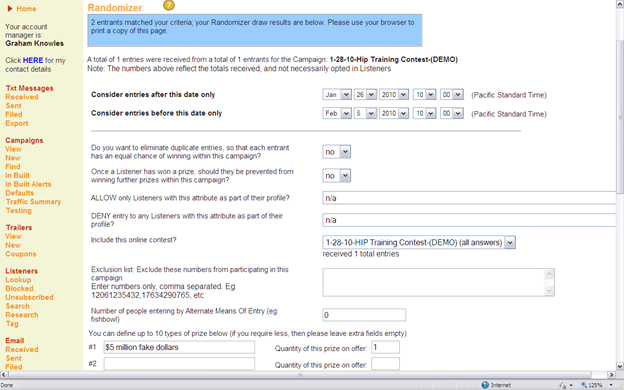The image size is (624, 390).
Task: Open Listeners Lookup in the sidebar
Action: coord(18,280)
